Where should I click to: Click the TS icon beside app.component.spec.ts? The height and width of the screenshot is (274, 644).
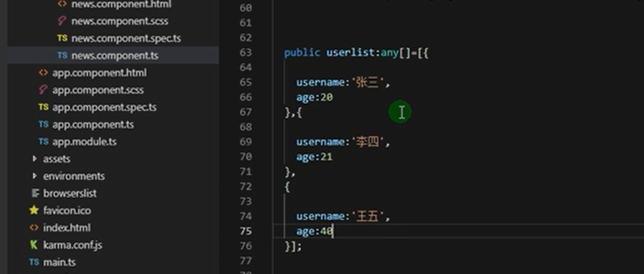coord(43,107)
